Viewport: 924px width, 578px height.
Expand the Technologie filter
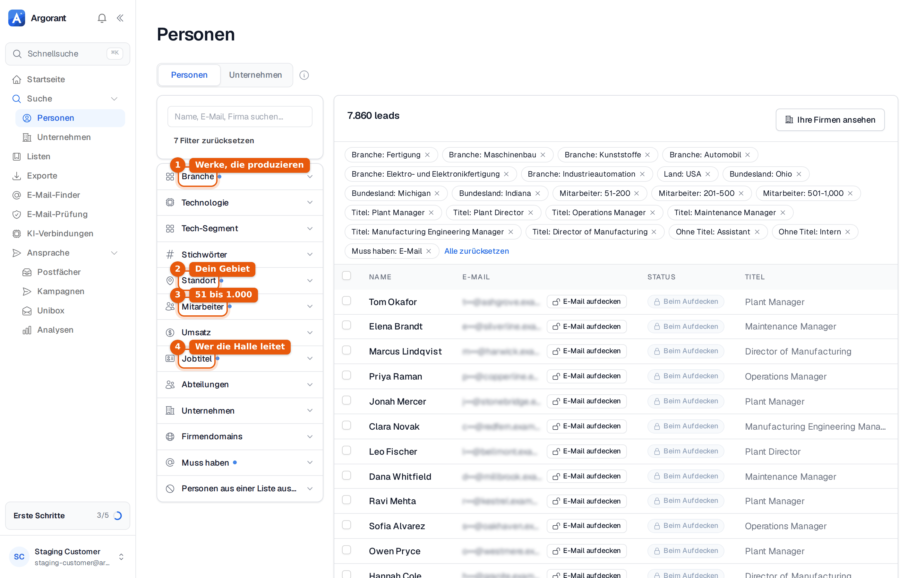click(240, 203)
